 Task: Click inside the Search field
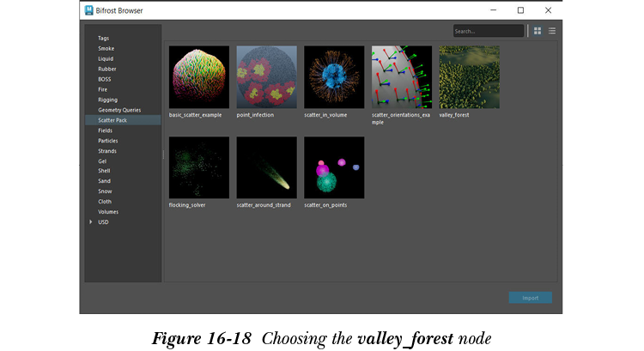488,31
